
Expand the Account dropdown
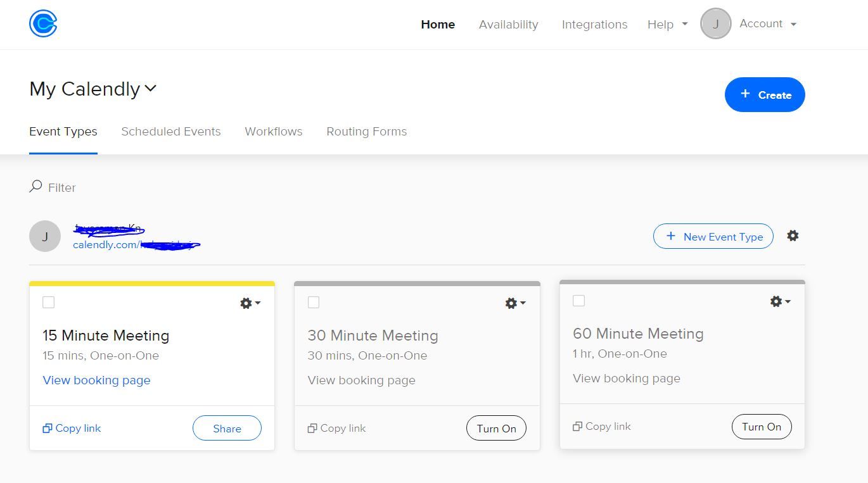(768, 23)
